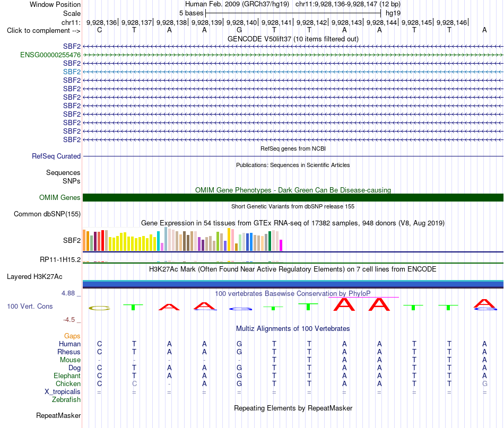Viewport: 504px width, 428px height.
Task: Click base C in the complement sequence row
Action: 99,30
